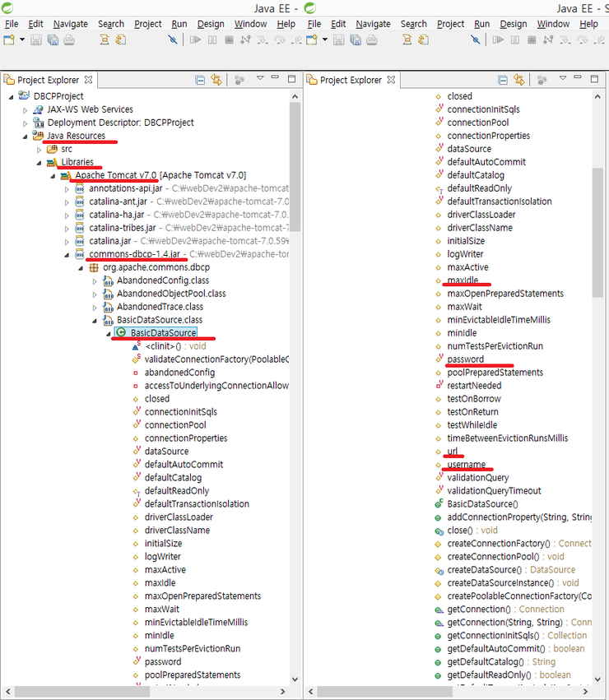609x700 pixels.
Task: Toggle Link with Editor in left Project Explorer
Action: (217, 80)
